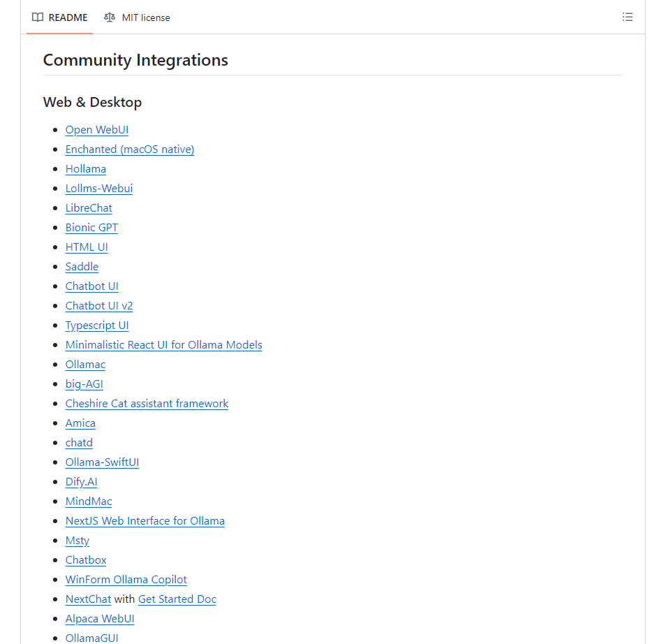Viewport: 664px width, 644px height.
Task: Follow the Hollama link
Action: click(x=86, y=168)
